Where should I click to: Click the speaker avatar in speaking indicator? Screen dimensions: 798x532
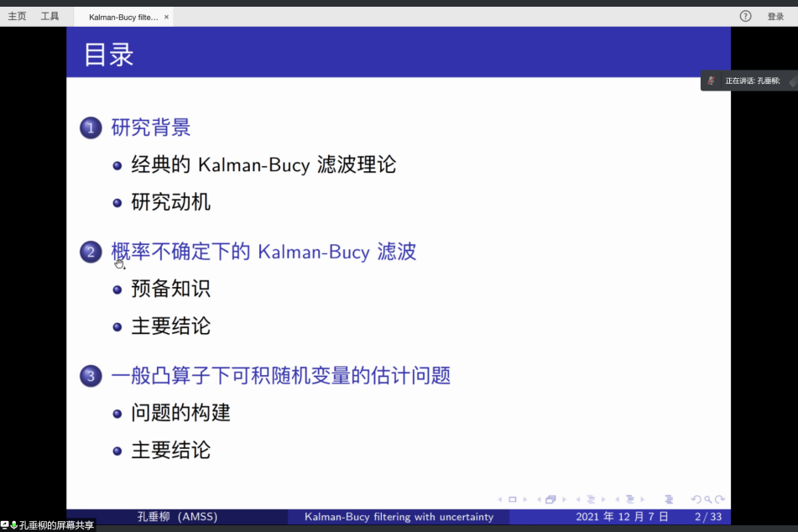712,81
